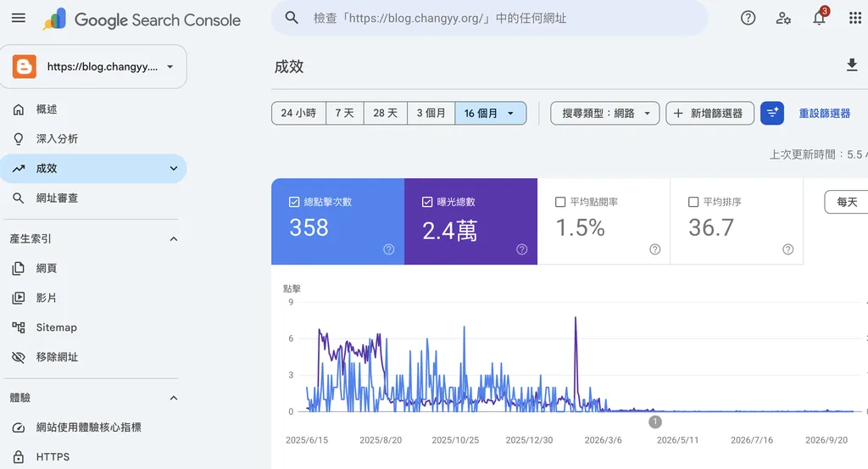Click the lock icon beside HTTPS
The width and height of the screenshot is (868, 469).
click(19, 457)
